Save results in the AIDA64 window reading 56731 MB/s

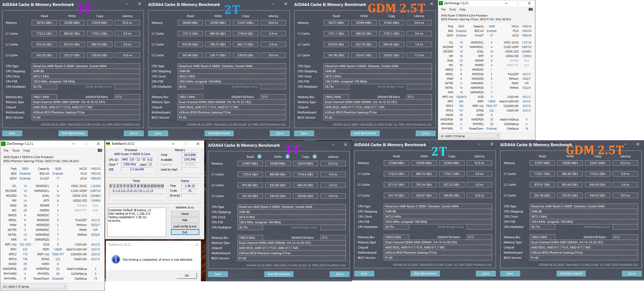[304, 133]
